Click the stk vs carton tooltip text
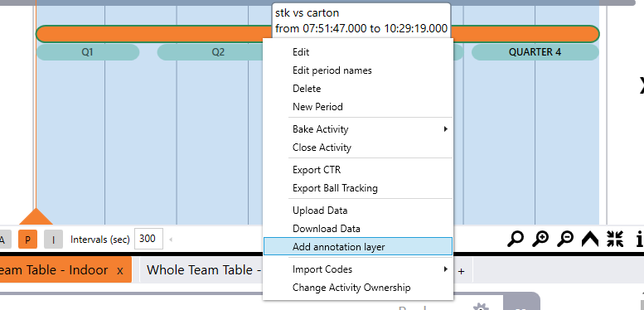 point(361,21)
